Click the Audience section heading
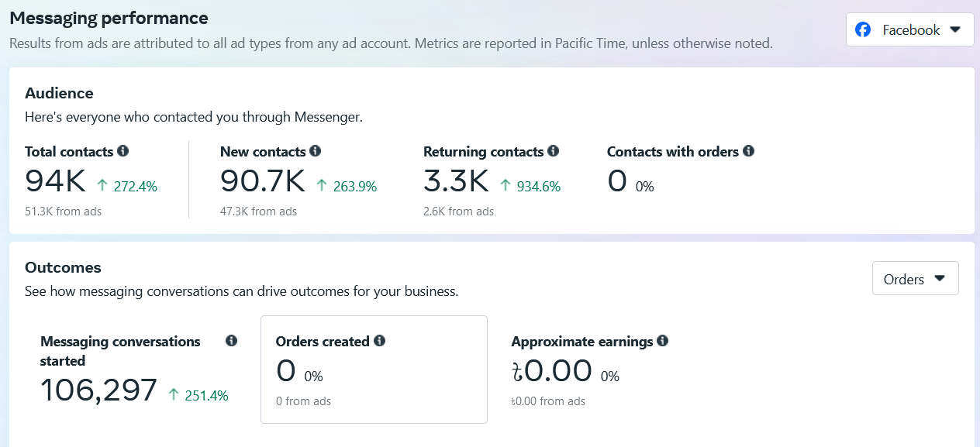Viewport: 980px width, 447px height. click(59, 93)
